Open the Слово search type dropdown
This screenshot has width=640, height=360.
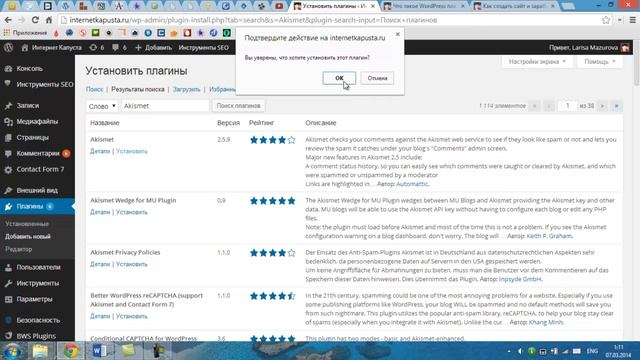[102, 106]
